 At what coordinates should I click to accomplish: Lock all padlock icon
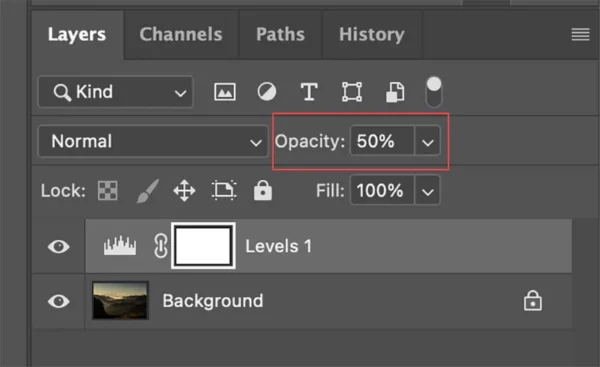262,190
